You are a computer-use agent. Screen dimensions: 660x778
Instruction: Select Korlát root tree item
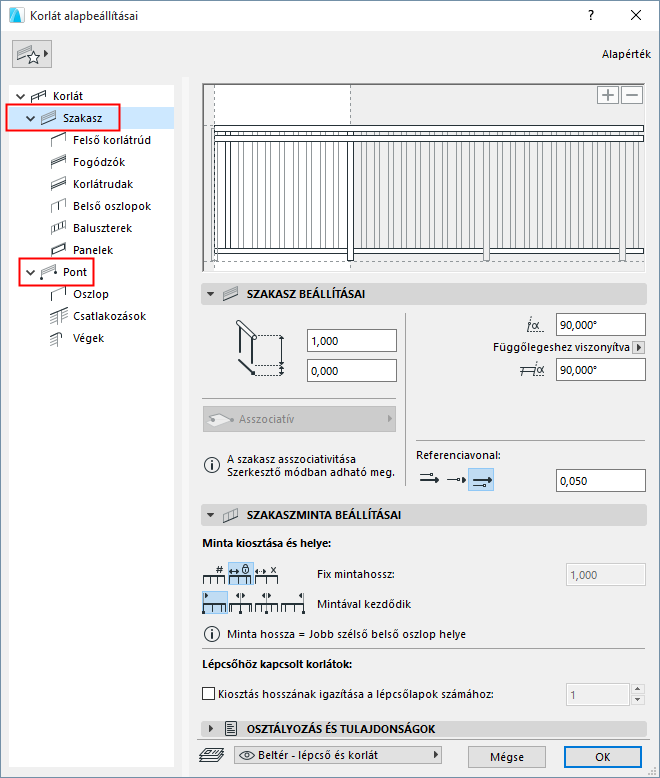coord(67,96)
